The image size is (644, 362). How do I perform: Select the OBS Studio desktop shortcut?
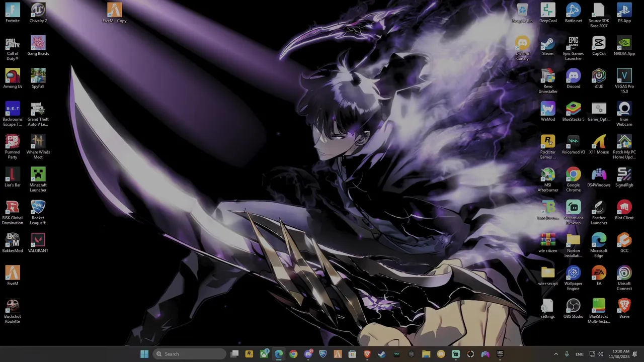tap(574, 309)
